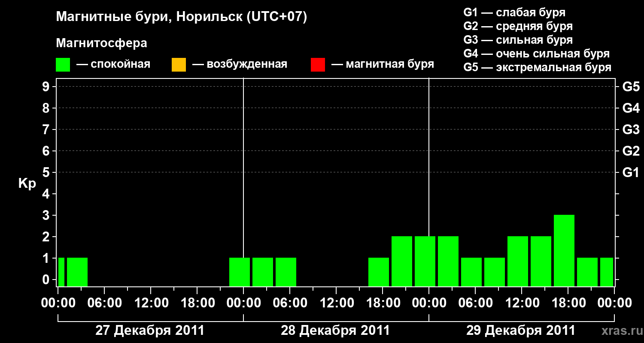The height and width of the screenshot is (343, 644).
Task: Click the '— спокойная' legend label
Action: coord(113,65)
